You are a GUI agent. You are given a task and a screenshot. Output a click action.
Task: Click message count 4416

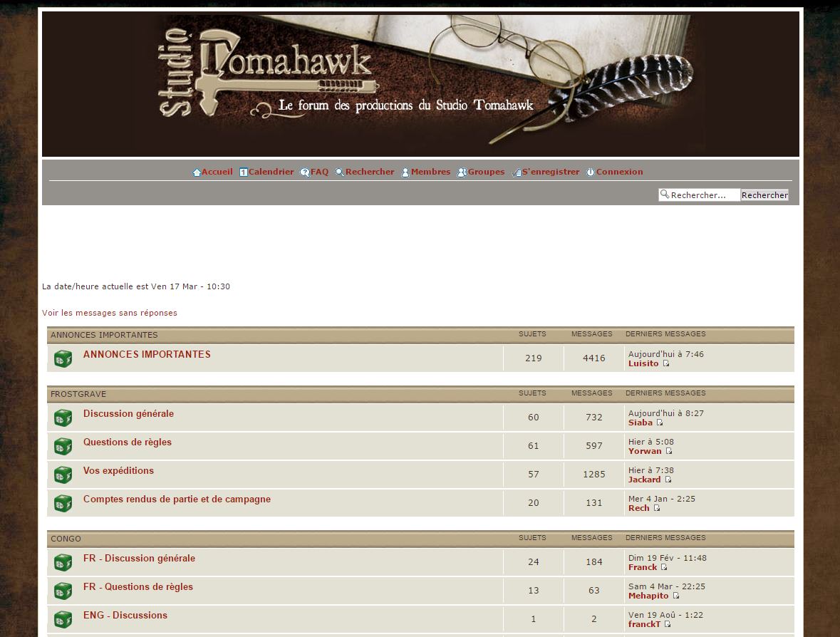[x=594, y=358]
